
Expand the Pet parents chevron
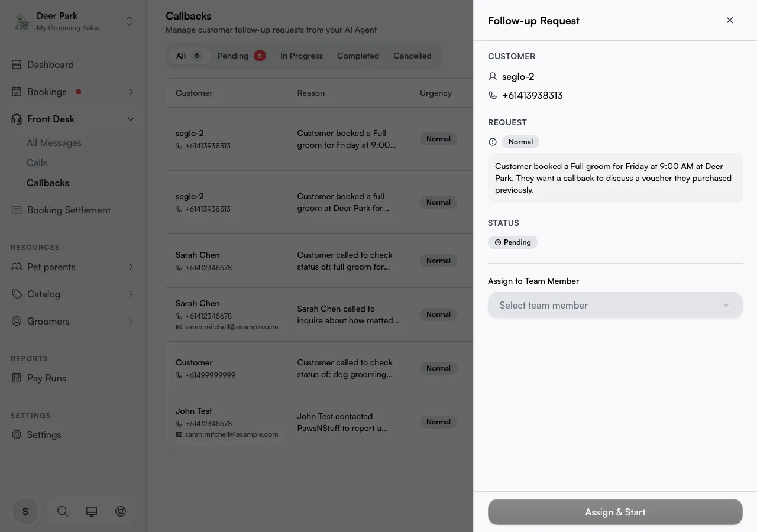point(131,267)
